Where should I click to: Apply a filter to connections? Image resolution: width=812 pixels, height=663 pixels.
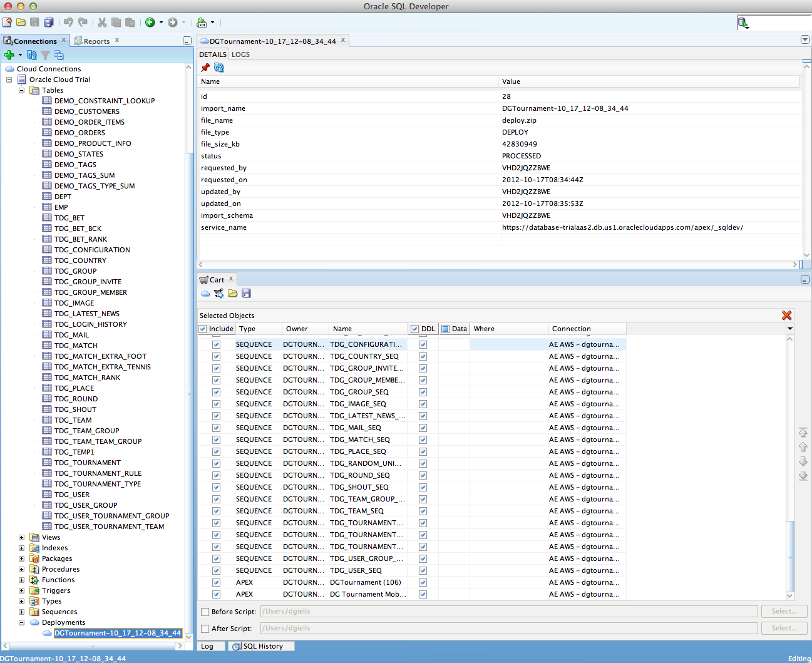(x=44, y=54)
